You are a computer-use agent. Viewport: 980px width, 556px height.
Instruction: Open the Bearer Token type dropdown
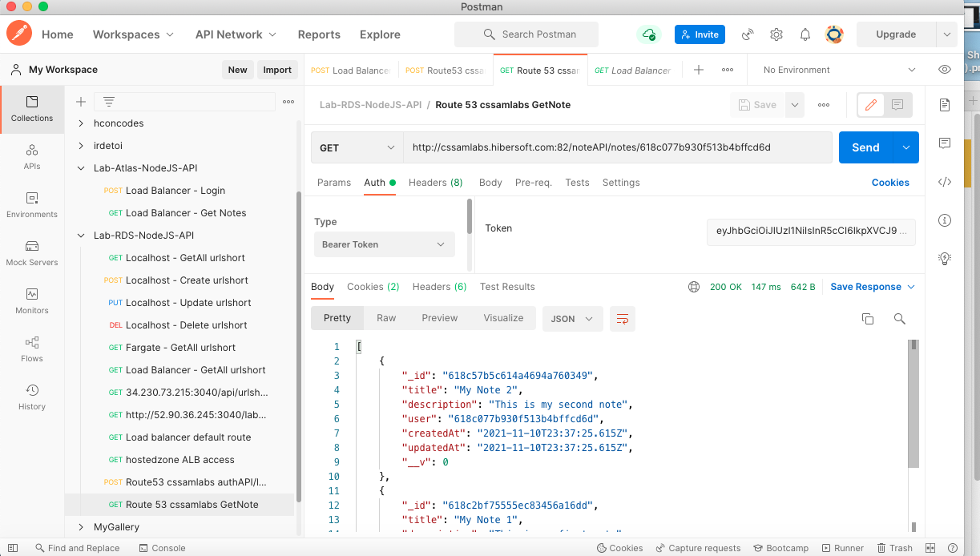(384, 244)
